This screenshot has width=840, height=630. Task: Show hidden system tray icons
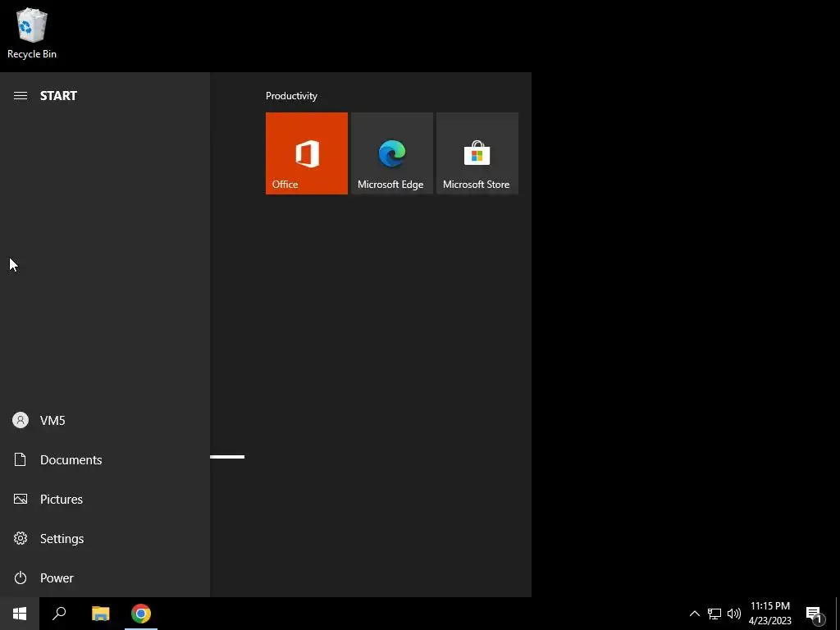pos(694,614)
